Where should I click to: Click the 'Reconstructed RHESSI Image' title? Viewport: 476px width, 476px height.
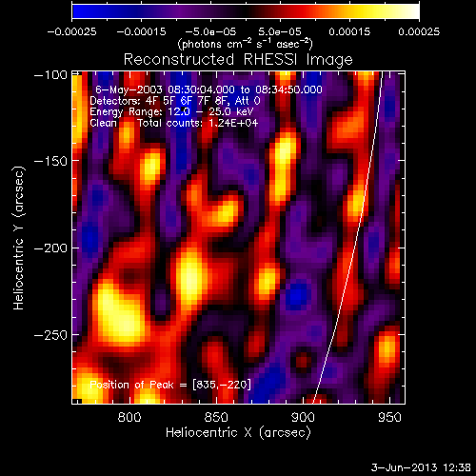click(x=238, y=60)
